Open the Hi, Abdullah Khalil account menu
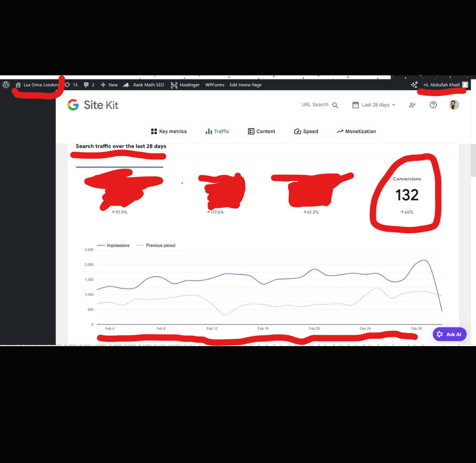This screenshot has height=463, width=476. point(445,85)
